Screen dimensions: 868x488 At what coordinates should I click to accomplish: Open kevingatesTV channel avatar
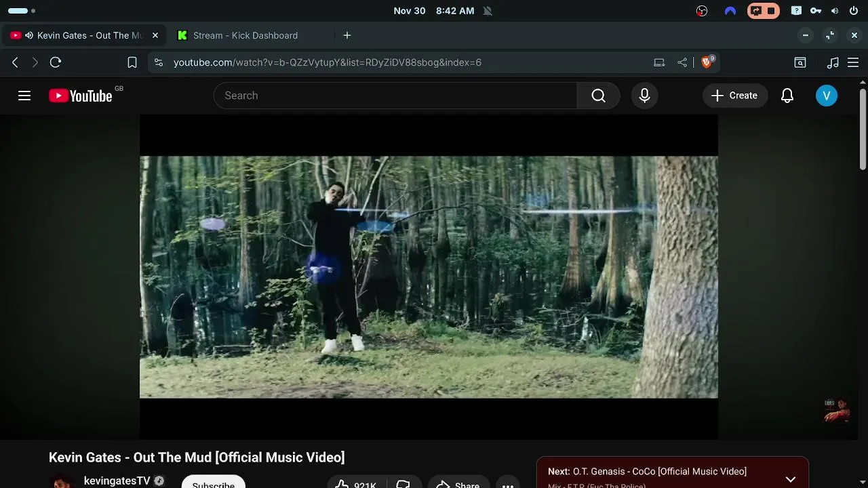[x=62, y=482]
